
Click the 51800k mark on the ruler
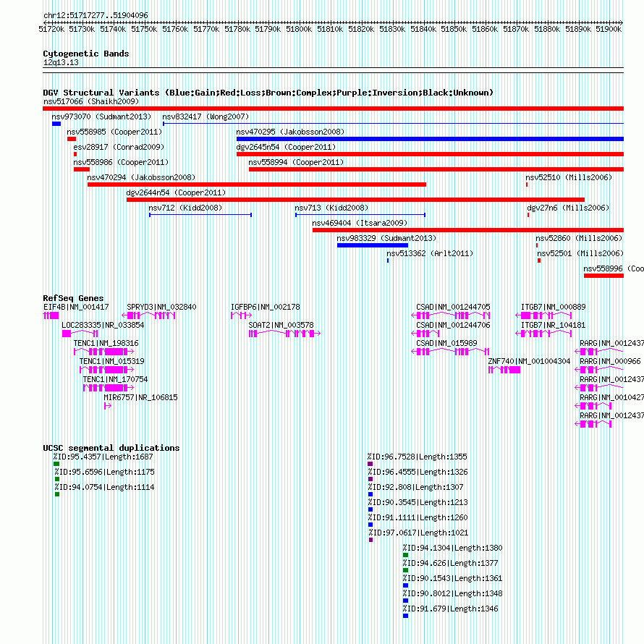(x=299, y=29)
